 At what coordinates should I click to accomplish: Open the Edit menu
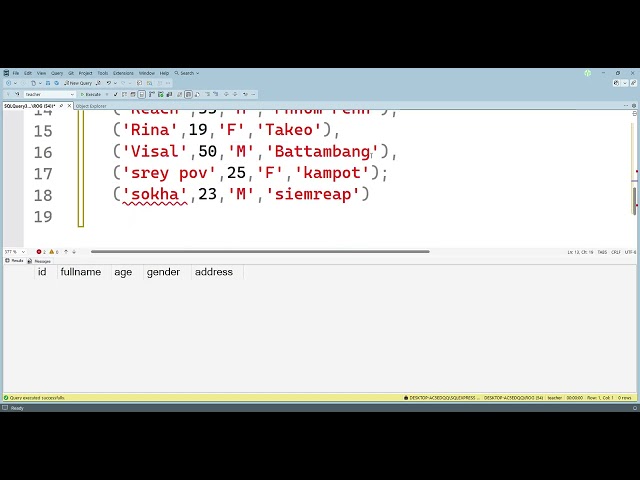(x=28, y=73)
